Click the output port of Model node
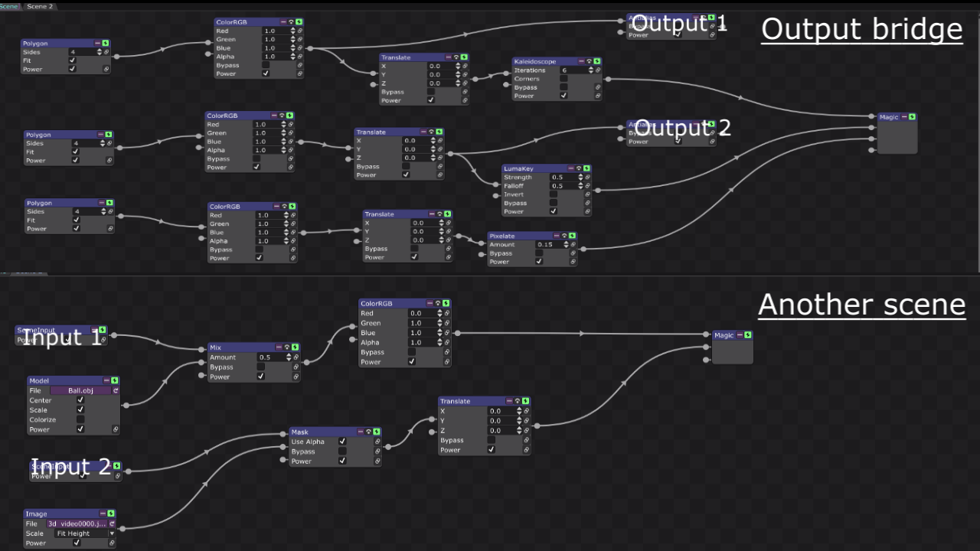This screenshot has width=980, height=551. [x=125, y=405]
